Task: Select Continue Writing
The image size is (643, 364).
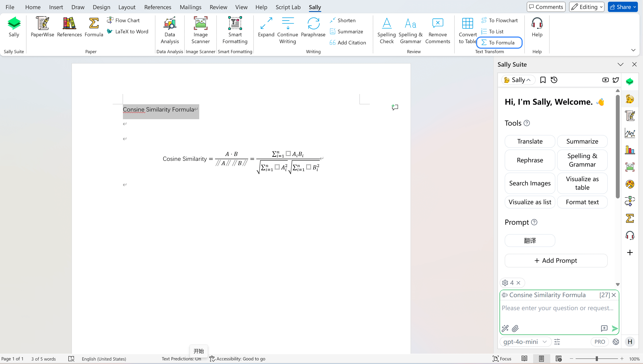Action: [x=287, y=31]
